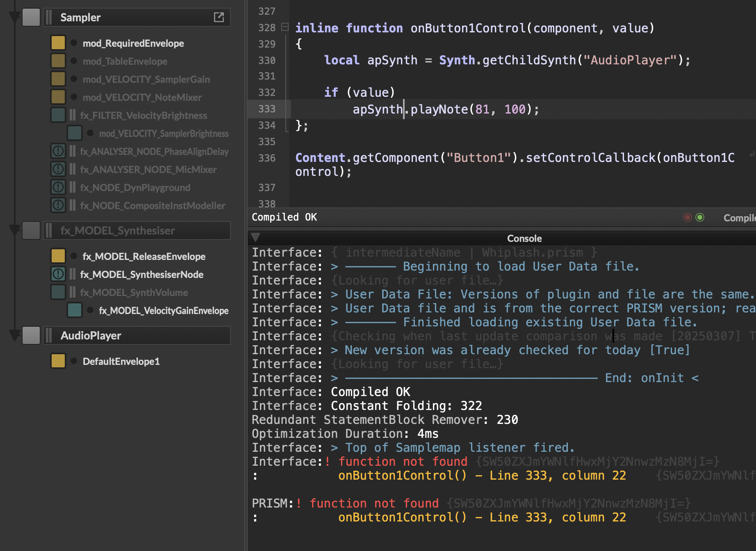Click mod_VELOCITY_SamplerGain color square
Image resolution: width=756 pixels, height=551 pixels.
tap(58, 79)
